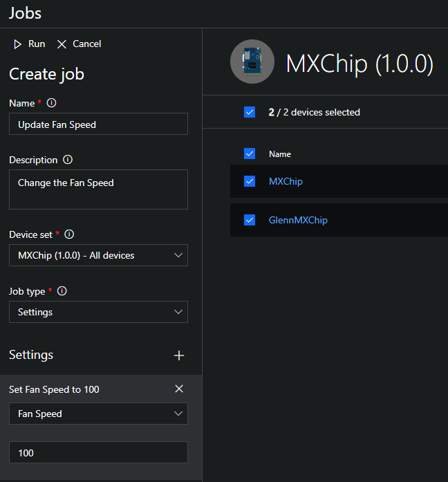Add a new setting with plus icon

pyautogui.click(x=179, y=355)
